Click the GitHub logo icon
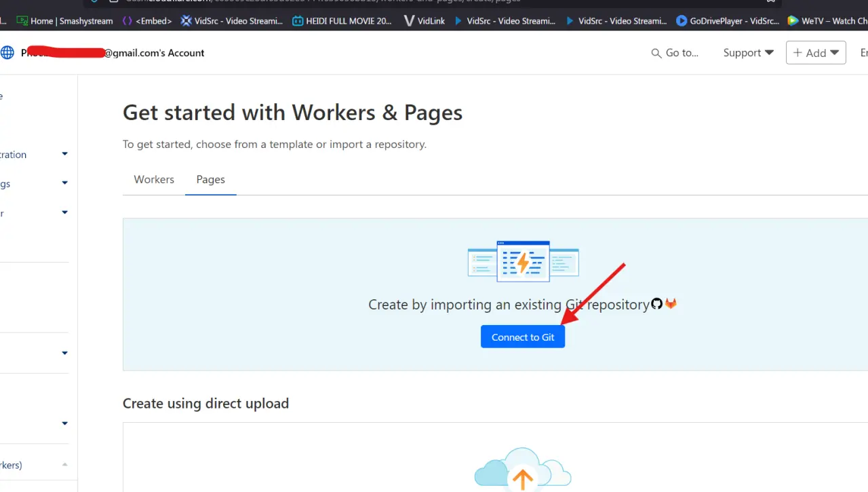 (656, 303)
